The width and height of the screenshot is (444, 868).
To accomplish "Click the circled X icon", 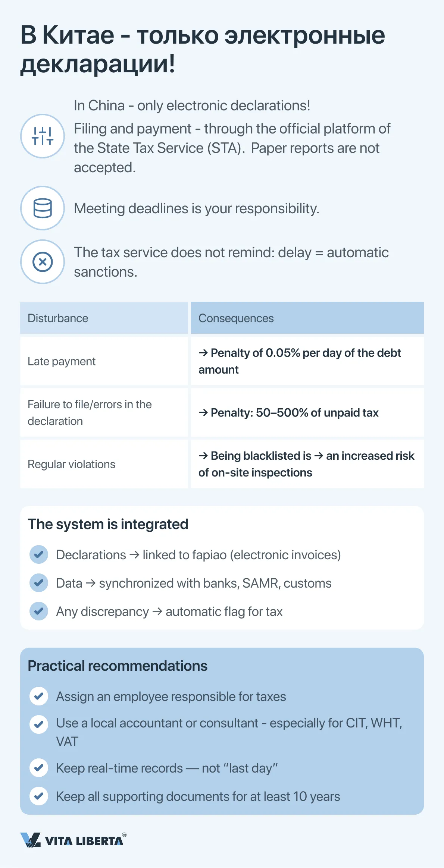I will point(43,262).
